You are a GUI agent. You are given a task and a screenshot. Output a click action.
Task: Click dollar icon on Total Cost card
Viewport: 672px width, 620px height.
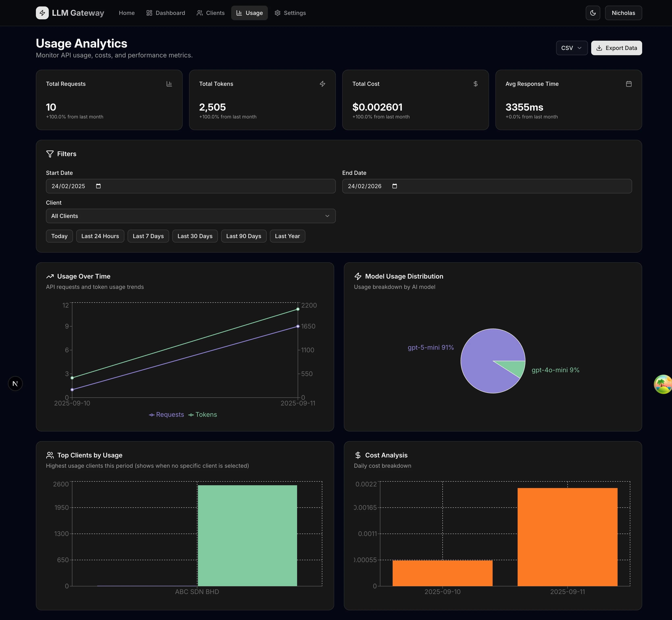(x=475, y=84)
